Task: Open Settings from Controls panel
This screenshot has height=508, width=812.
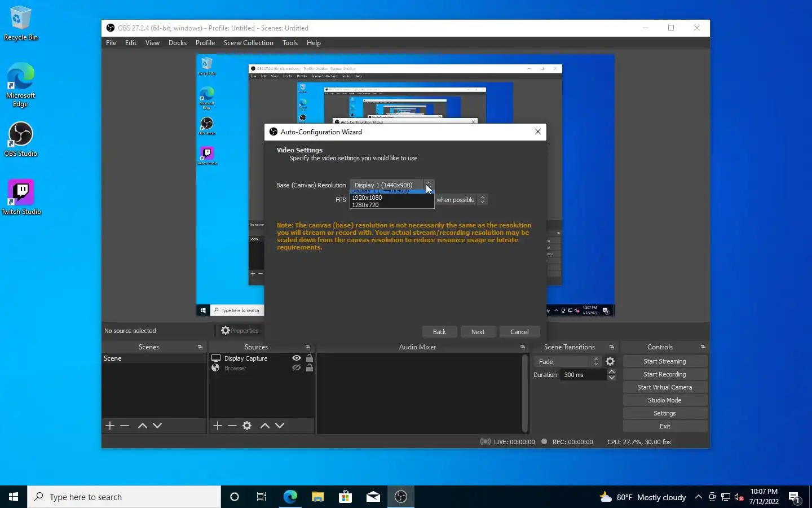Action: pos(665,413)
